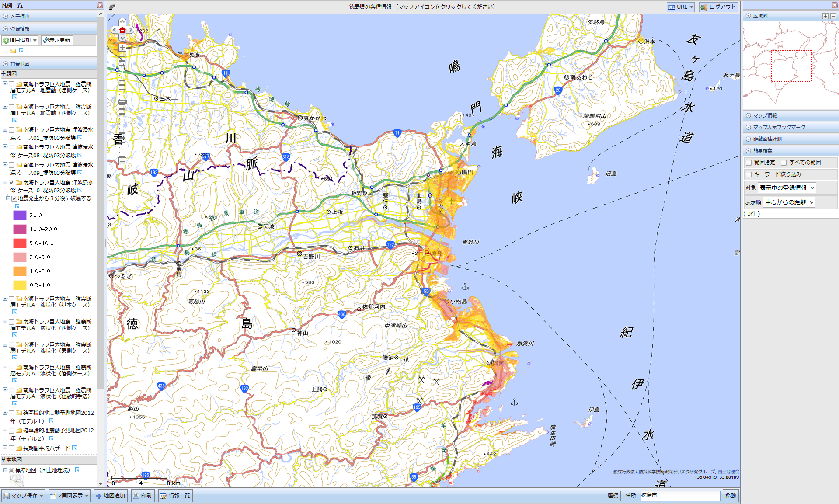The image size is (839, 504).
Task: Click the plus icon in 広域図 header
Action: tap(825, 16)
